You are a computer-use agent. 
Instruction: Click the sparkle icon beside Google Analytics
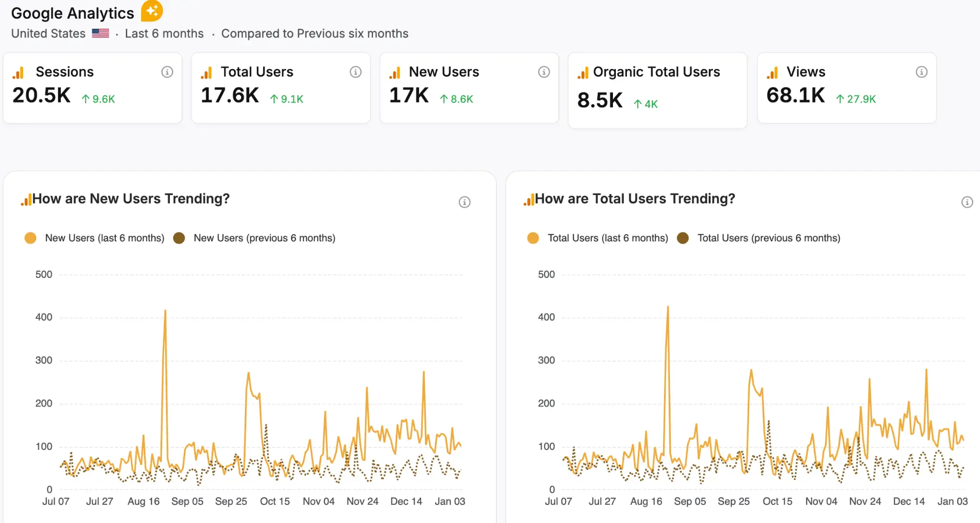click(x=152, y=10)
